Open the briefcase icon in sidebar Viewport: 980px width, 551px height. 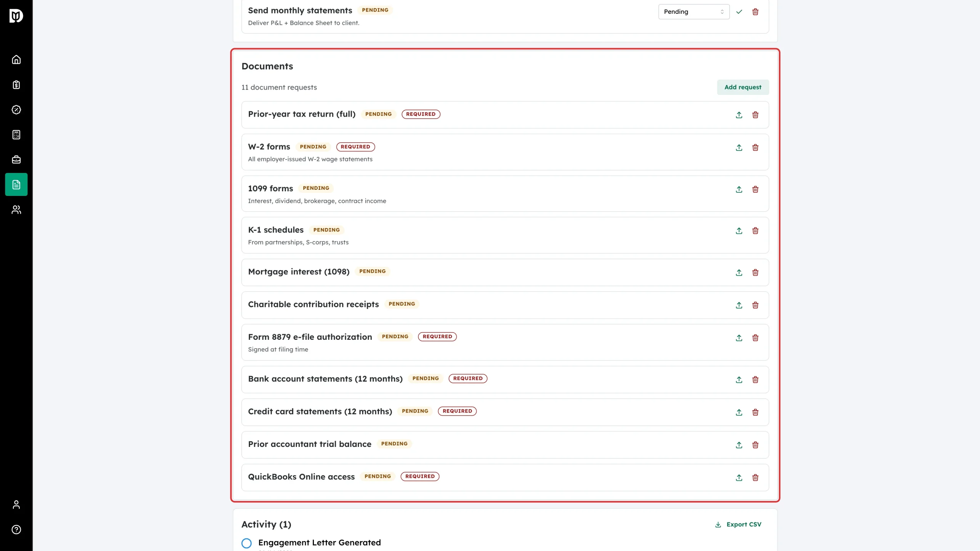coord(16,160)
